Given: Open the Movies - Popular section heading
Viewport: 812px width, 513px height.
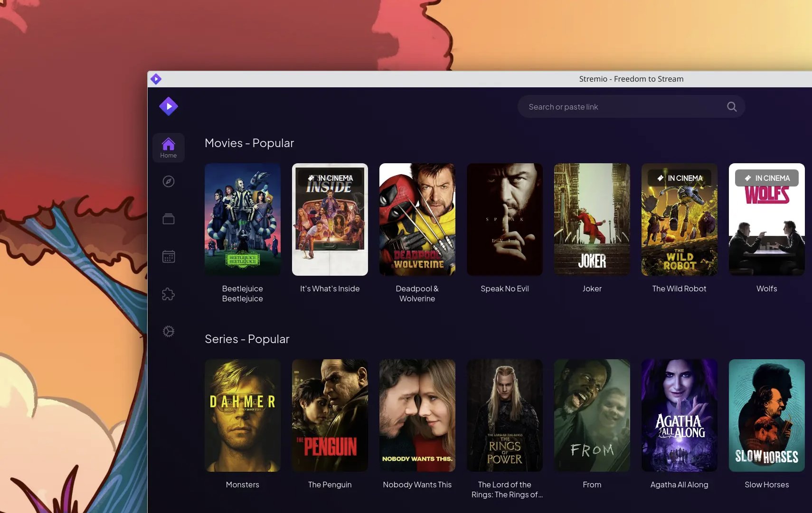Looking at the screenshot, I should tap(249, 143).
